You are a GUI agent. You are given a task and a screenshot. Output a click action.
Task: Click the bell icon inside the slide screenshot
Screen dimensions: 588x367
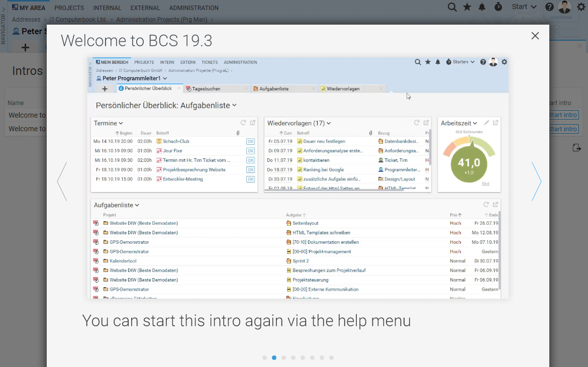tap(438, 62)
